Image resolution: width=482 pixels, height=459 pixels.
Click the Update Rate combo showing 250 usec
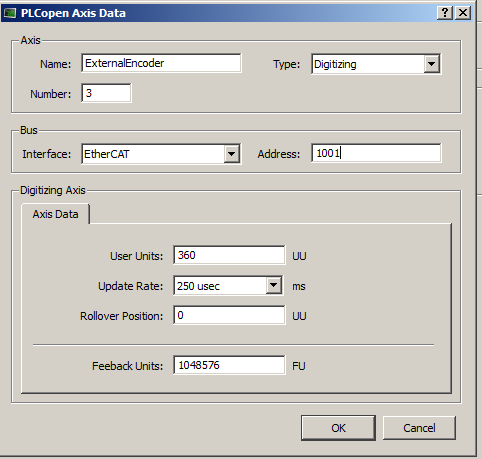[229, 286]
